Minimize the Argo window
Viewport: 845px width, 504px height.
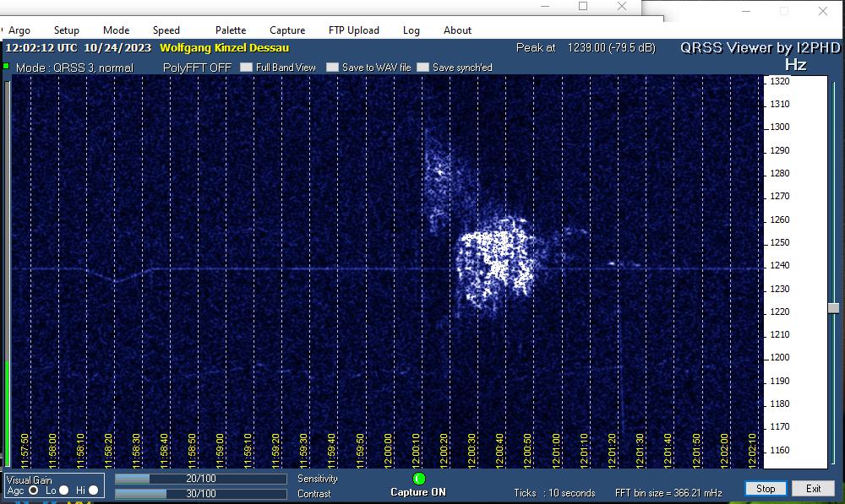545,7
